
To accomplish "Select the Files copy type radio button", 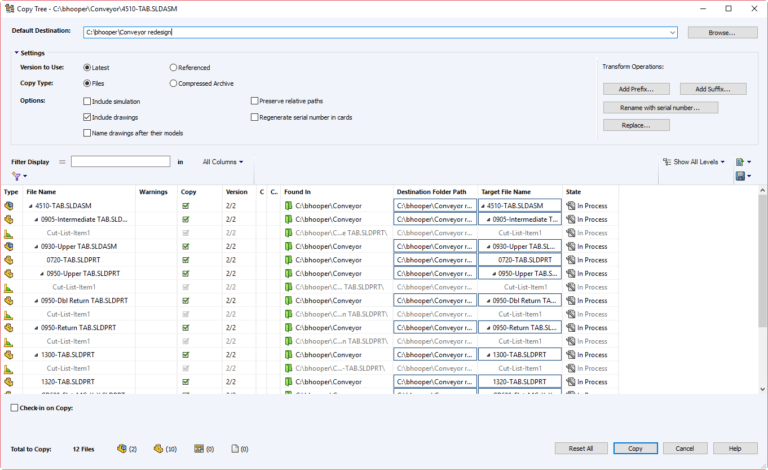I will [87, 83].
